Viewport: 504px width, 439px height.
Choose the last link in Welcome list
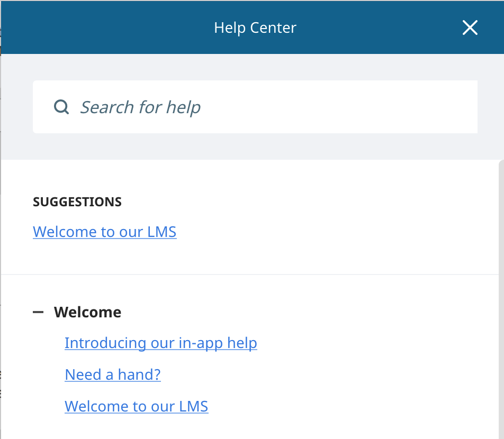click(136, 406)
